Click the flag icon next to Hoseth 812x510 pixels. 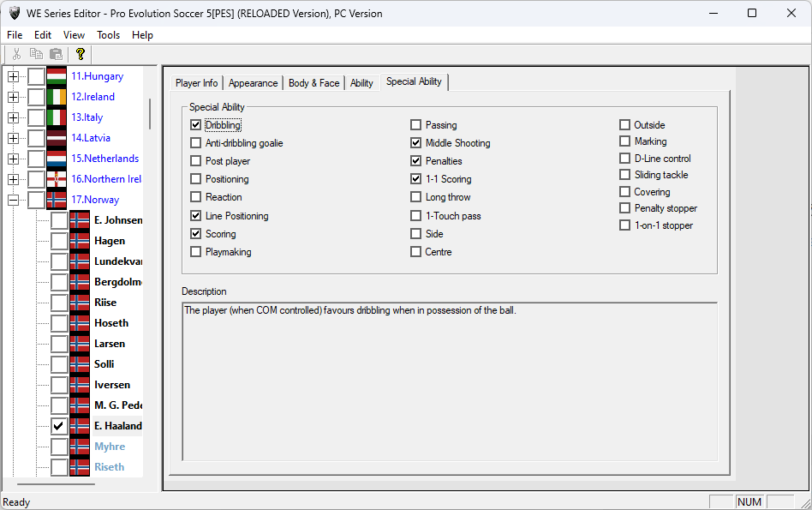(x=80, y=323)
